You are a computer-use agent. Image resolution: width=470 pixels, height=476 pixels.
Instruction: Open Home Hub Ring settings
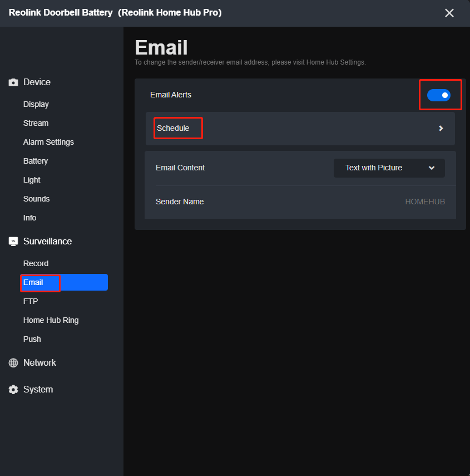point(51,320)
